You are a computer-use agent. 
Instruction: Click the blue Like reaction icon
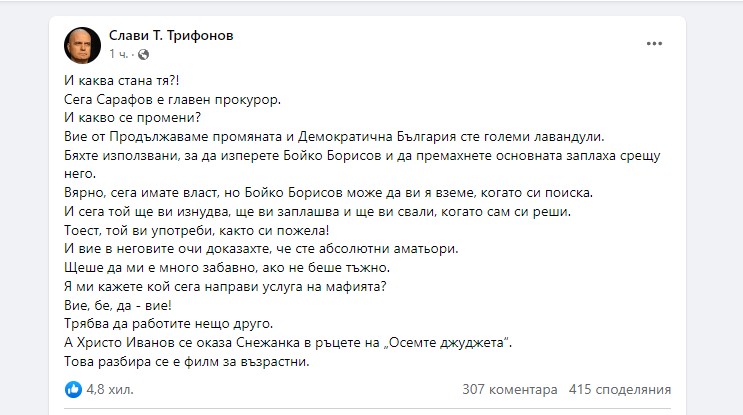point(73,389)
